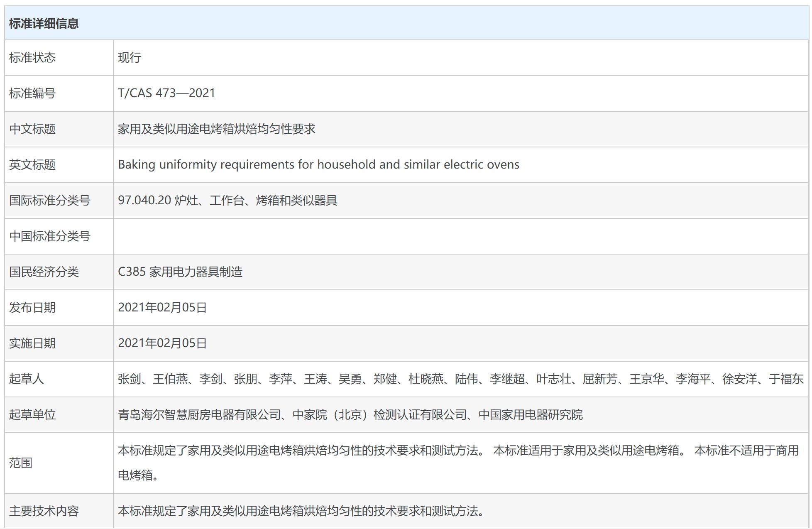Click the 英文标题 row label

[x=32, y=165]
